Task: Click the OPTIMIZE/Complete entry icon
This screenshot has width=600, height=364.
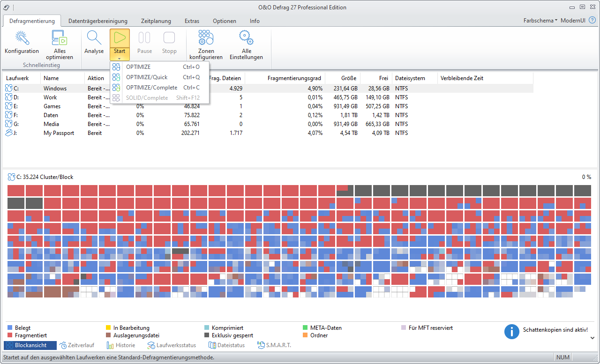Action: tap(116, 88)
